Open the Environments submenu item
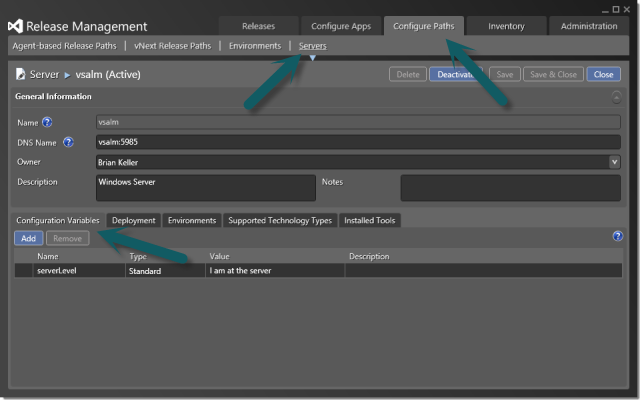640x400 pixels. [x=255, y=46]
